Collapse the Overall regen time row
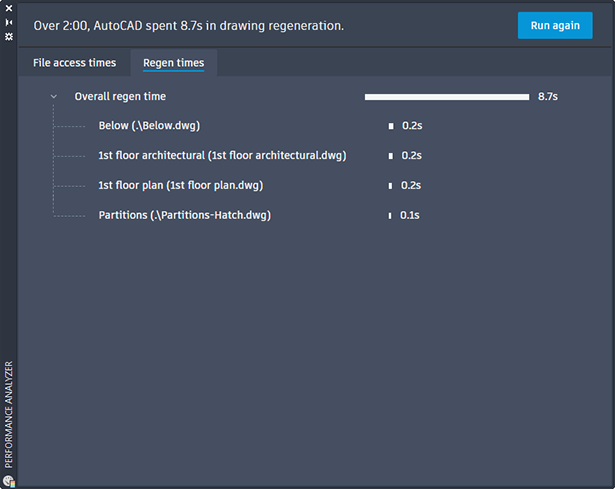This screenshot has width=615, height=489. click(53, 97)
